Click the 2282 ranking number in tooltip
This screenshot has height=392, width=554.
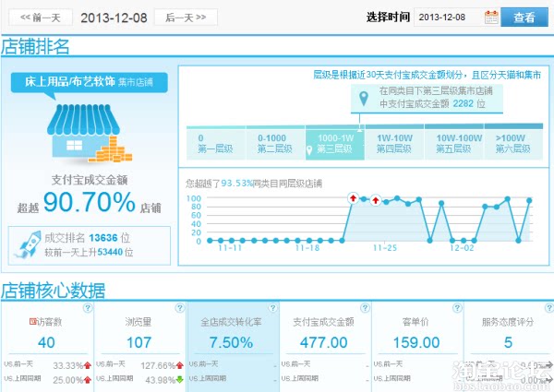pyautogui.click(x=463, y=103)
